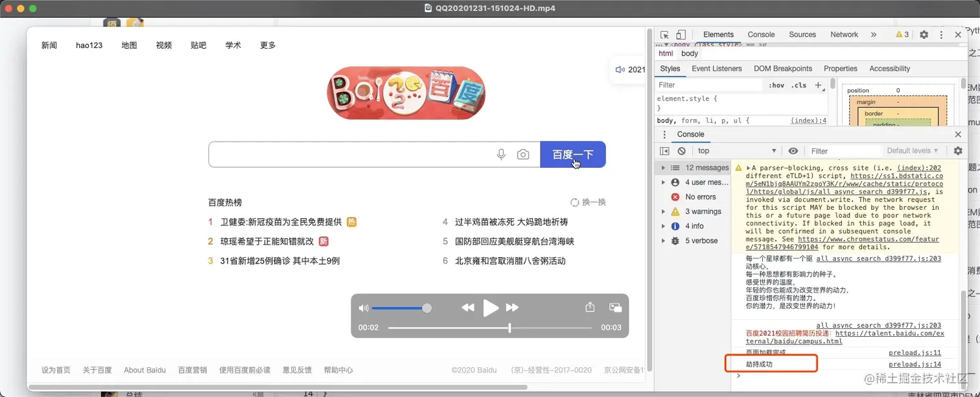The height and width of the screenshot is (397, 980).
Task: Rewind the video with the rewind icon
Action: pyautogui.click(x=467, y=308)
